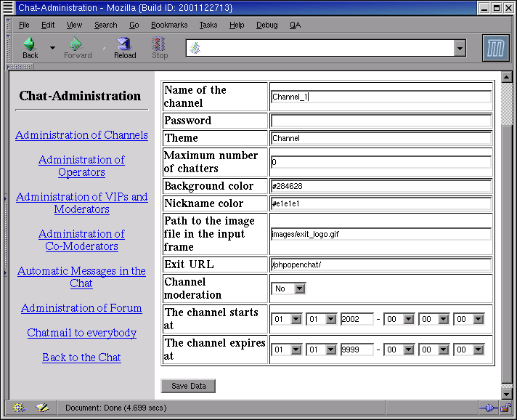Follow the Chatmail to everybody link
The image size is (517, 420).
[81, 333]
